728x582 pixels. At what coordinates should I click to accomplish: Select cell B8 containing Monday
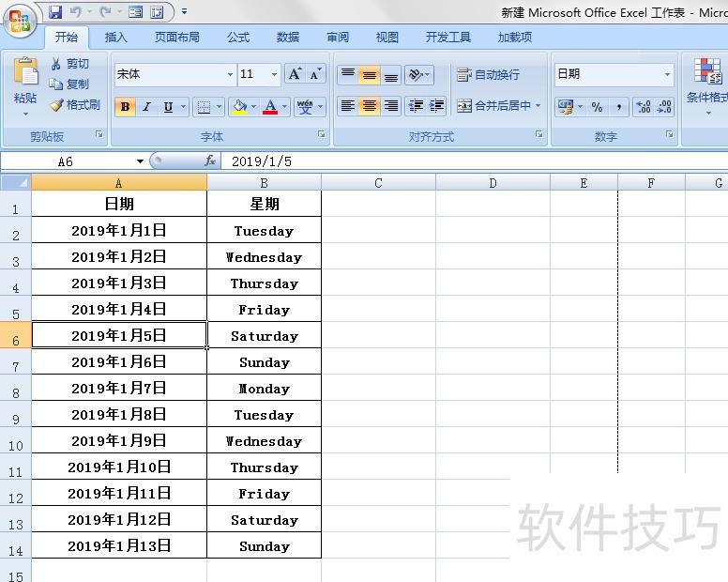[x=264, y=389]
